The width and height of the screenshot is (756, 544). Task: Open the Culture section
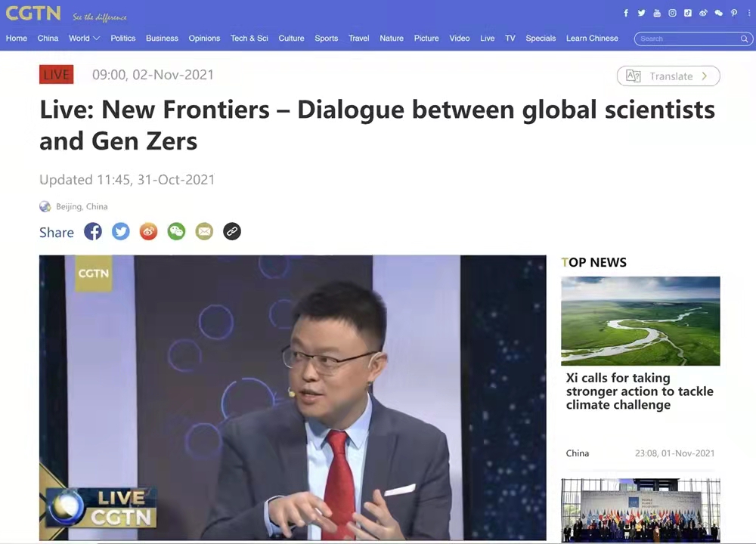291,39
